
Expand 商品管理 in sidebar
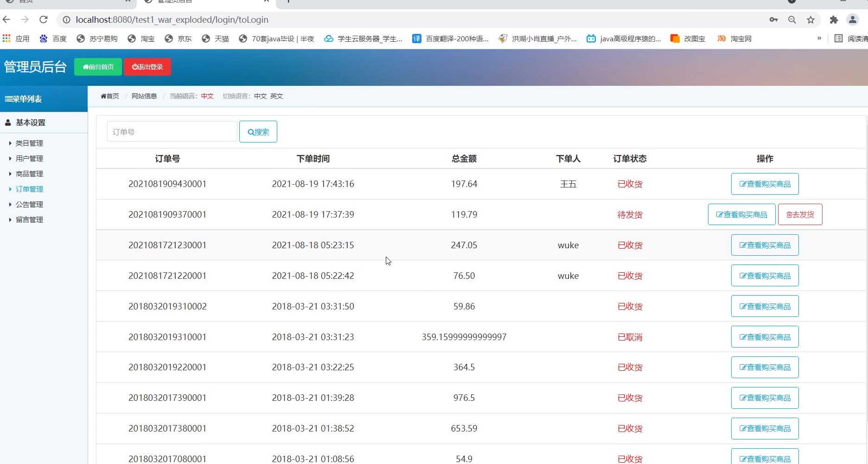[29, 174]
